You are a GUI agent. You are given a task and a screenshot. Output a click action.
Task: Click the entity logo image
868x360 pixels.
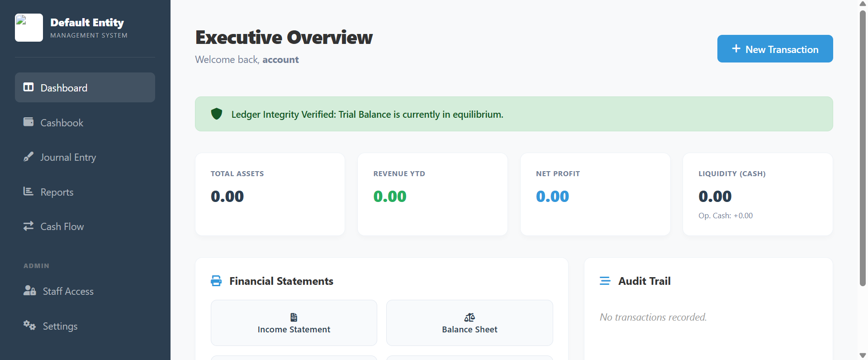[x=29, y=28]
